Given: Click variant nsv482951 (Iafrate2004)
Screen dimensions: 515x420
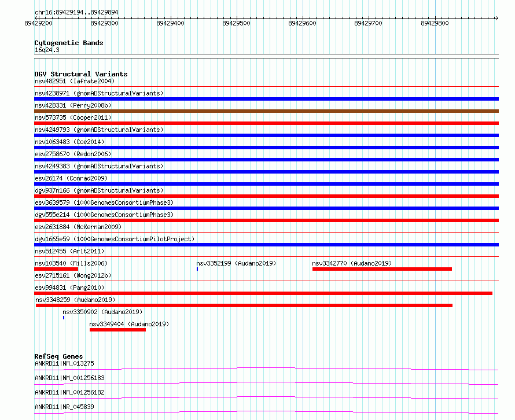Looking at the screenshot, I should (75, 81).
